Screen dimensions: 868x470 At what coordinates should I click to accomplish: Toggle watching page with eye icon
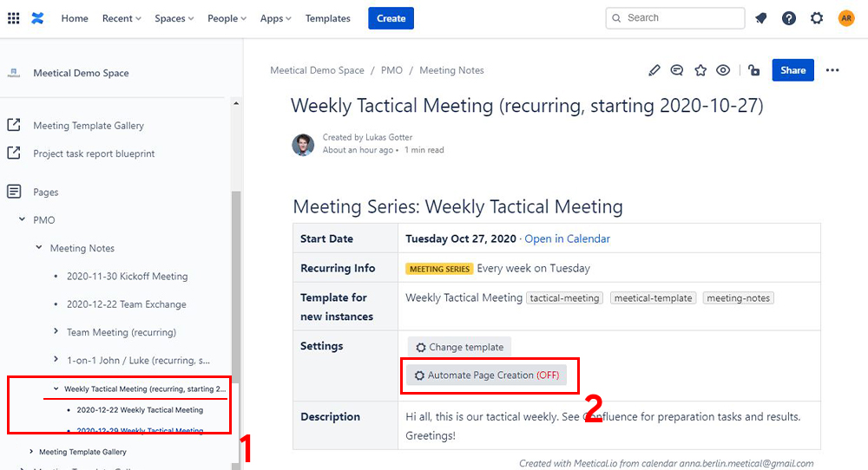(x=723, y=70)
